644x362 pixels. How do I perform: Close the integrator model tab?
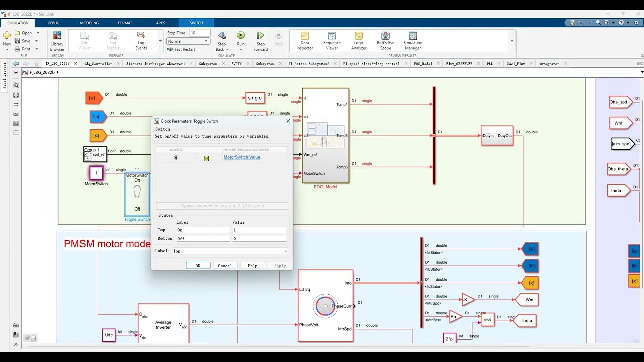click(566, 64)
